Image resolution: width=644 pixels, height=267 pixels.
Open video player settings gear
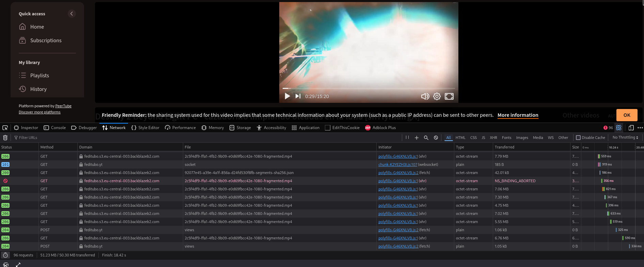[437, 96]
